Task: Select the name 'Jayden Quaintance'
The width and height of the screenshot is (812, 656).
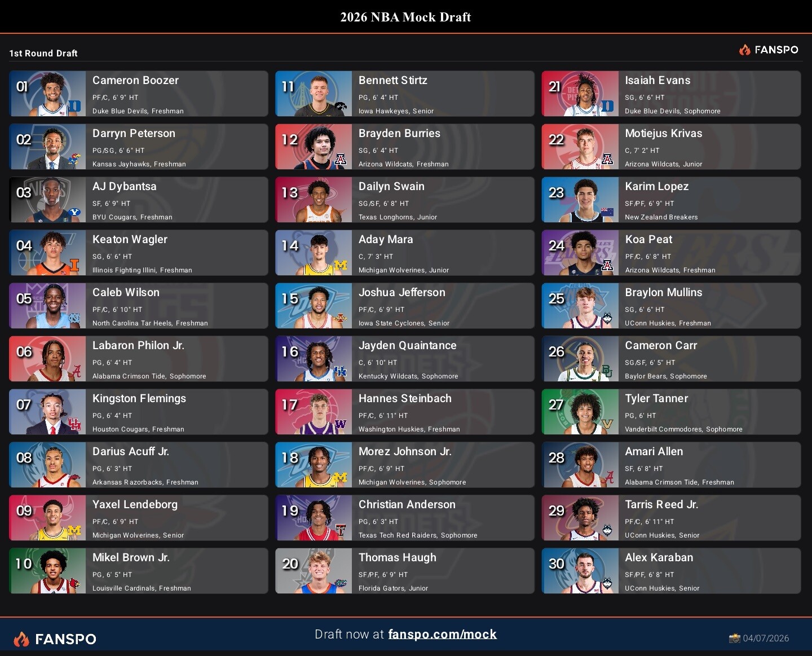Action: click(408, 346)
